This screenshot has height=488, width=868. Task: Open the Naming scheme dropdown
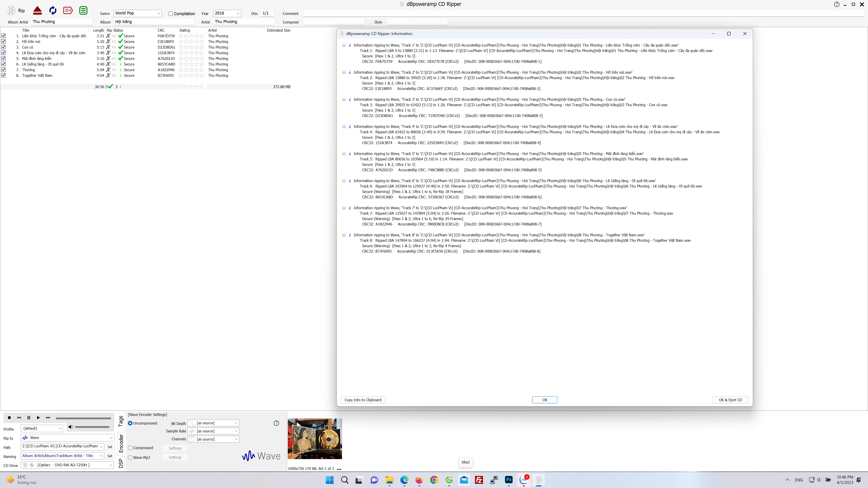click(x=63, y=456)
